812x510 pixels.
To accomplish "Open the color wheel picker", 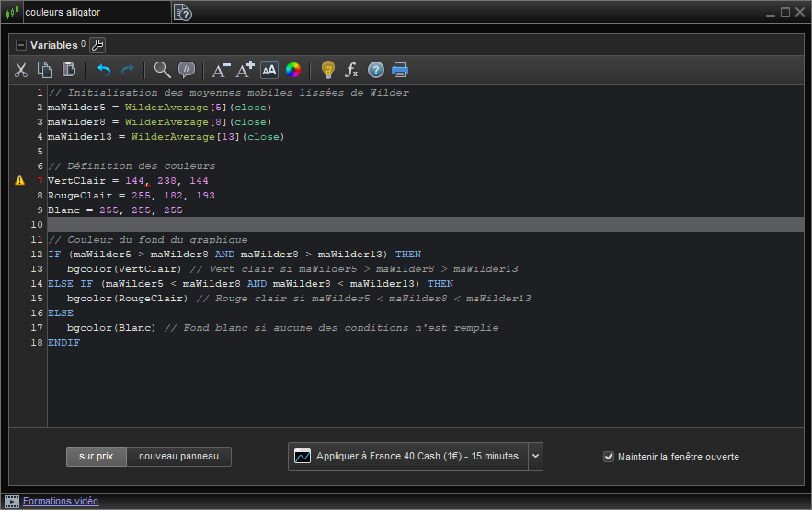I will (x=293, y=70).
